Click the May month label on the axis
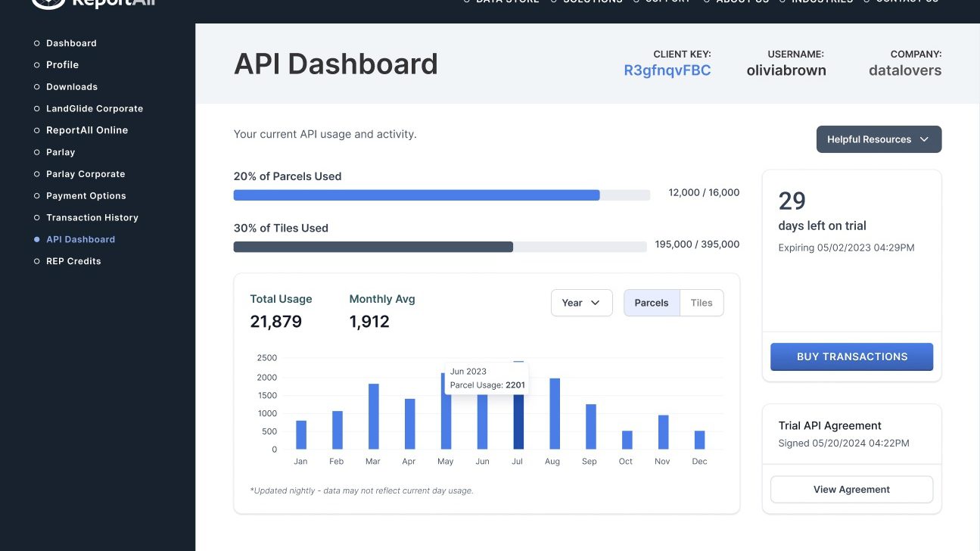This screenshot has height=551, width=980. (x=446, y=462)
